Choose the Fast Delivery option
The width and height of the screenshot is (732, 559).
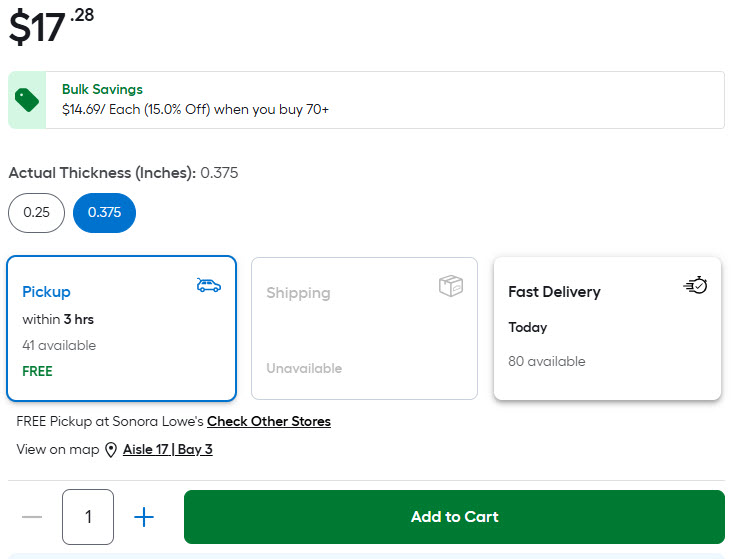click(x=607, y=329)
